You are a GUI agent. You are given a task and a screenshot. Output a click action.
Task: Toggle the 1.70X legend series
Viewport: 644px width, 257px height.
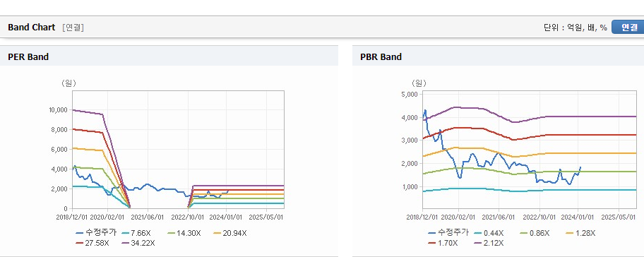coord(443,243)
